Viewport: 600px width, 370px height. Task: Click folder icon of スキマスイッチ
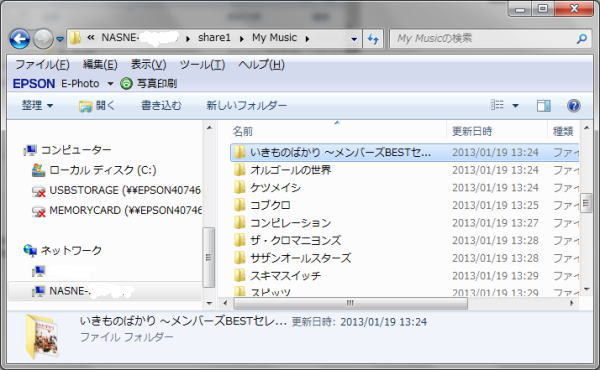coord(240,275)
